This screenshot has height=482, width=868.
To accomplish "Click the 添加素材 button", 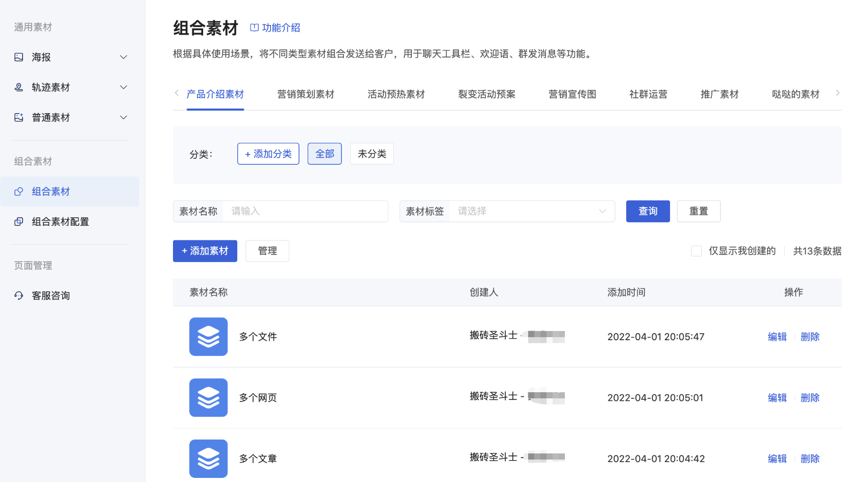I will (x=205, y=251).
